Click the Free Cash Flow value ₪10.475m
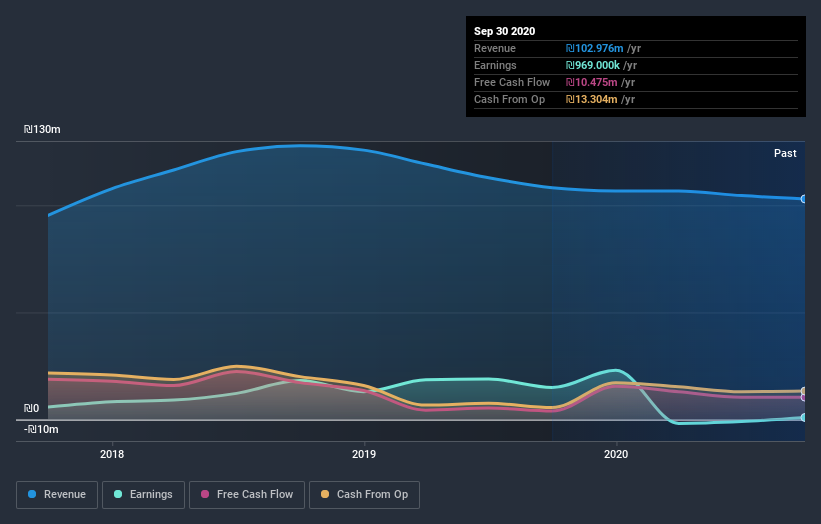 (x=592, y=82)
